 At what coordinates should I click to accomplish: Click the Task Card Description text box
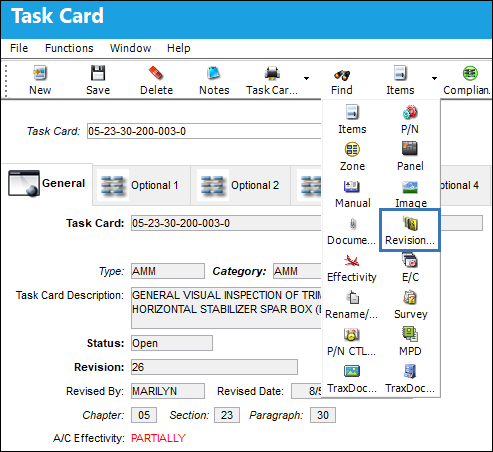226,308
